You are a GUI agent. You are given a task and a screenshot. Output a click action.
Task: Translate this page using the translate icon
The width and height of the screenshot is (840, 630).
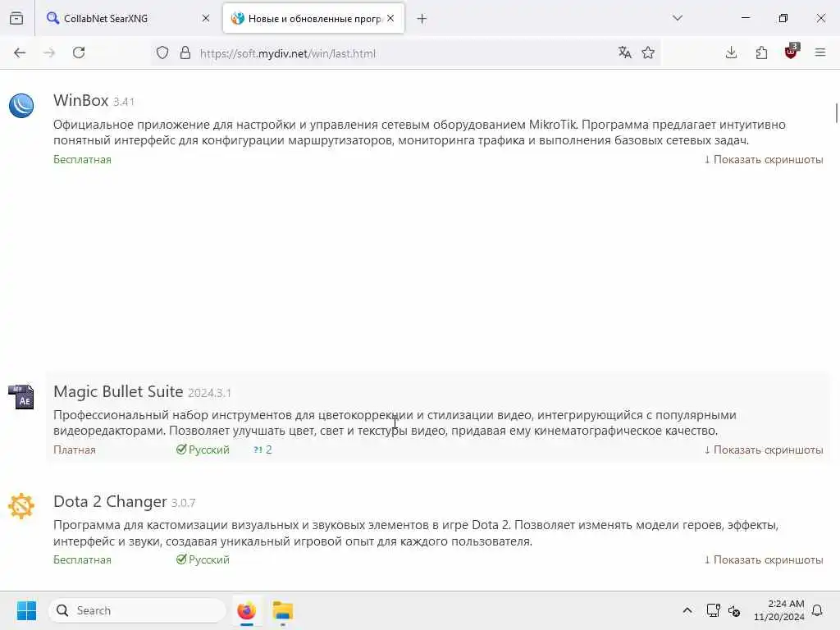(624, 52)
